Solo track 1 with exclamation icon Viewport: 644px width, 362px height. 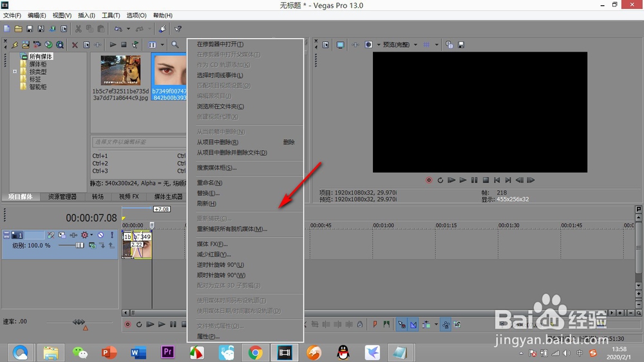[x=111, y=235]
